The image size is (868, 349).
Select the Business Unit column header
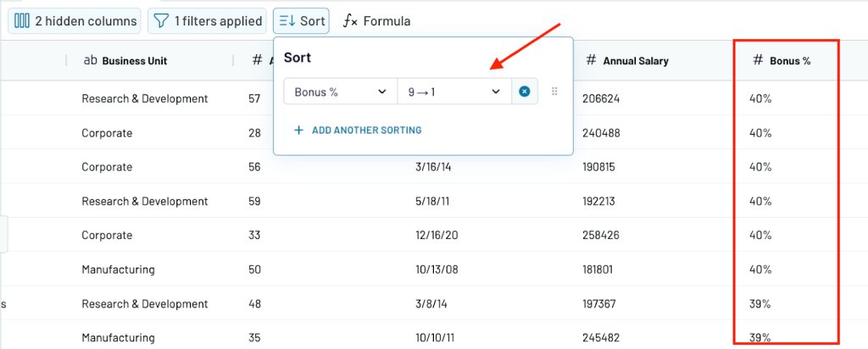point(125,61)
